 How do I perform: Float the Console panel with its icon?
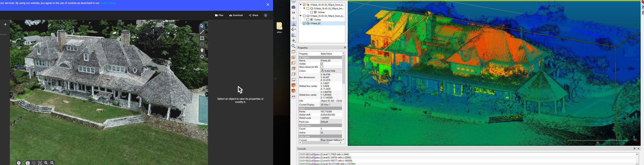click(x=634, y=149)
